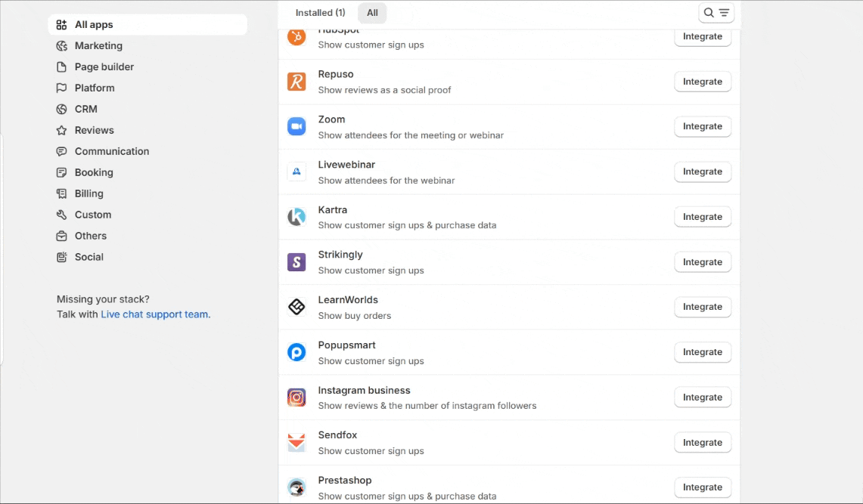Click the search magnifier icon
Viewport: 863px width, 504px height.
point(709,13)
